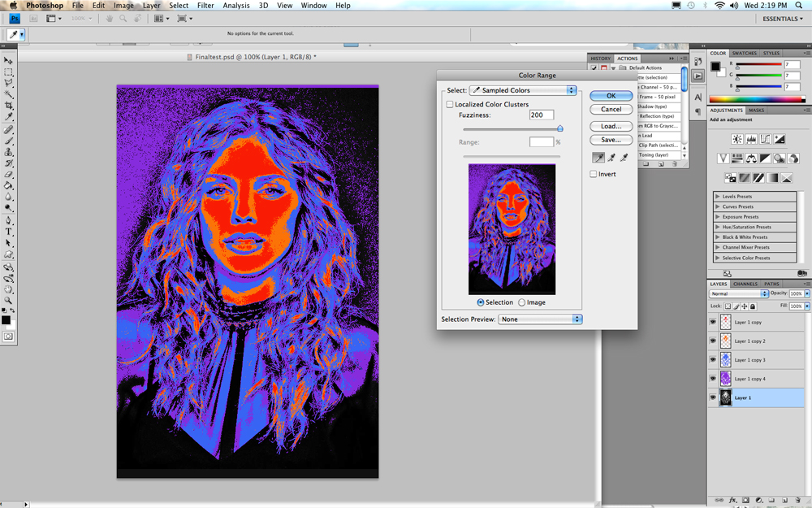Select the Healing Brush tool
The width and height of the screenshot is (812, 508).
click(8, 129)
